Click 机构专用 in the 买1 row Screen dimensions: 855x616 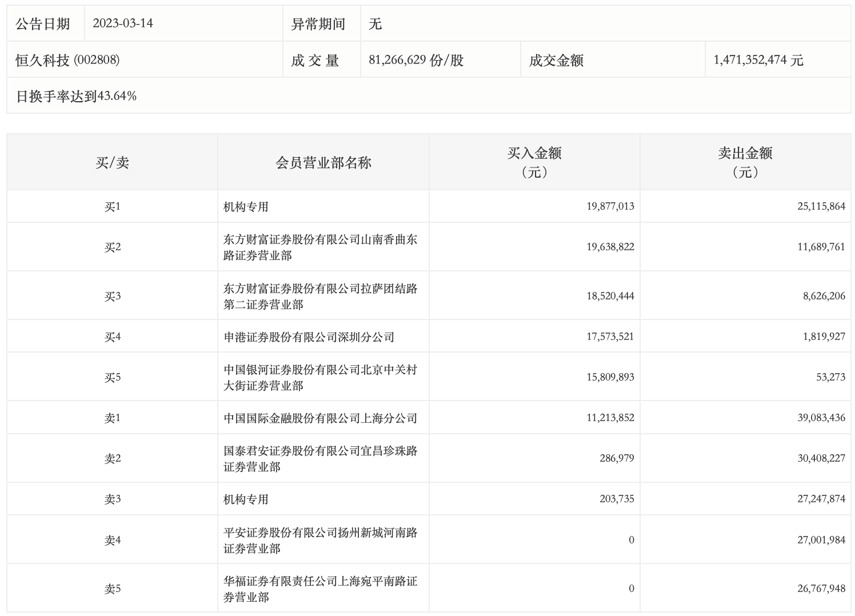click(246, 207)
